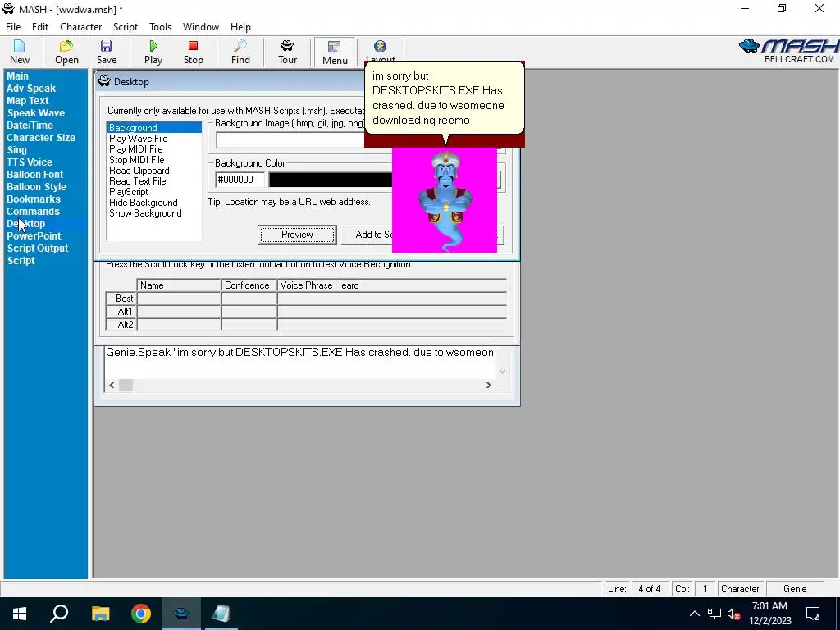This screenshot has height=630, width=840.
Task: Save the script using the Save icon
Action: click(x=106, y=52)
